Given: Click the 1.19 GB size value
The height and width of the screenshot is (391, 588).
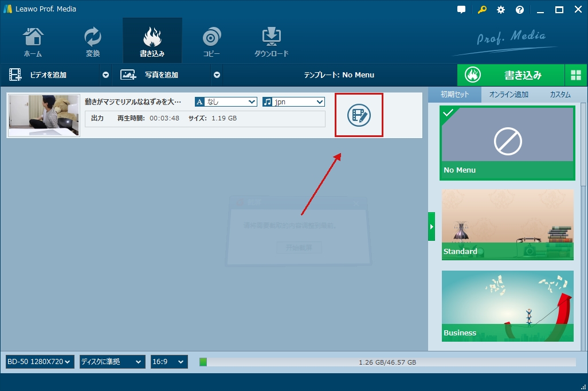Looking at the screenshot, I should tap(224, 118).
